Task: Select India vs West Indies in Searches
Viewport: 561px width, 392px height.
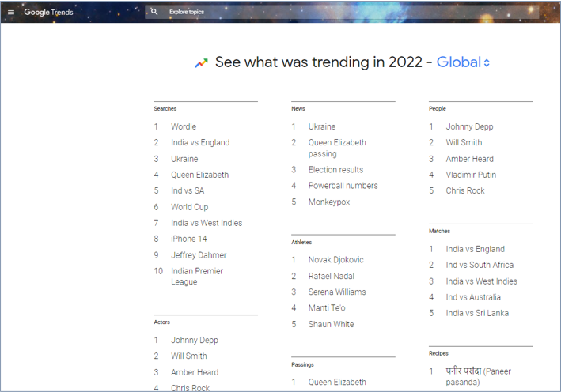Action: [207, 223]
